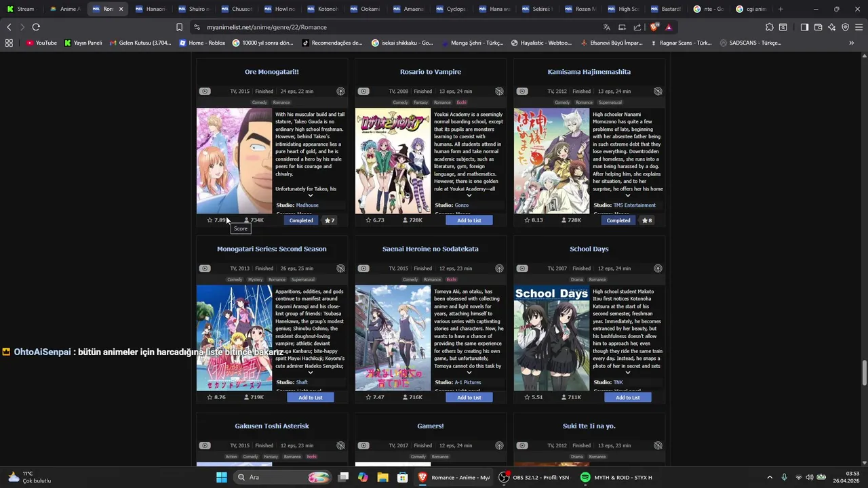Expand Saenai Heroine no Sodatekata synopsis chevron
This screenshot has height=488, width=868.
(469, 373)
